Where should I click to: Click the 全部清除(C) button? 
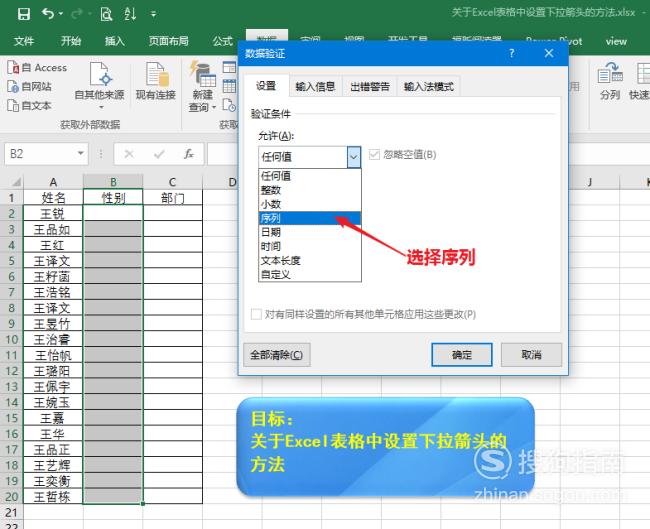276,355
